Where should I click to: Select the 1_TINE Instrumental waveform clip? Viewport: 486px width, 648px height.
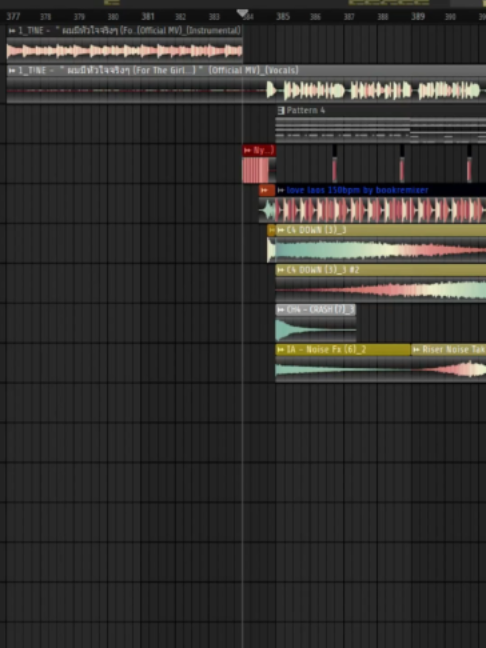(x=124, y=50)
